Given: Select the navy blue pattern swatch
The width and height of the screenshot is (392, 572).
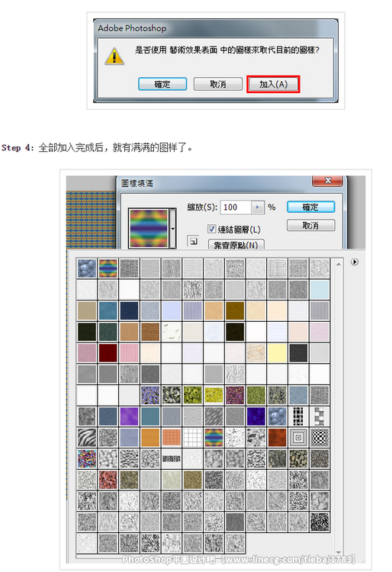Looking at the screenshot, I should pos(129,310).
